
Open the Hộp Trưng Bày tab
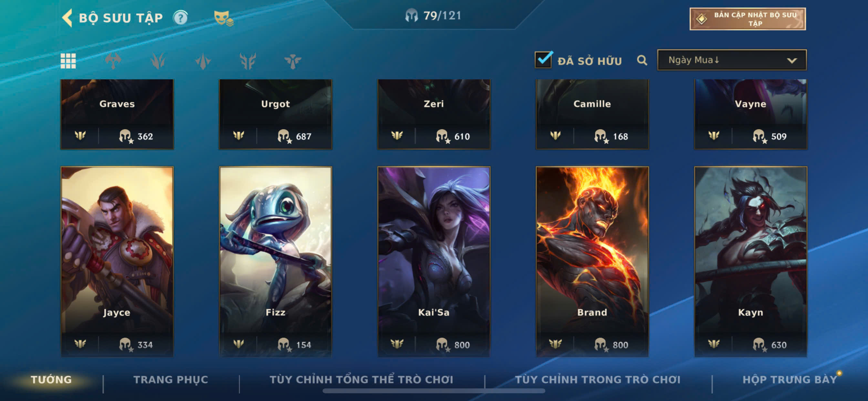coord(790,380)
